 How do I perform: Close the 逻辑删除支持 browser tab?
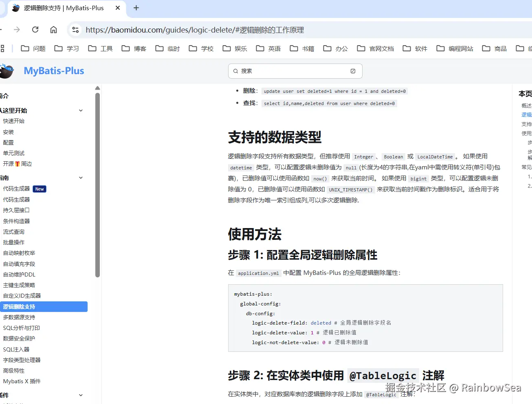[118, 8]
